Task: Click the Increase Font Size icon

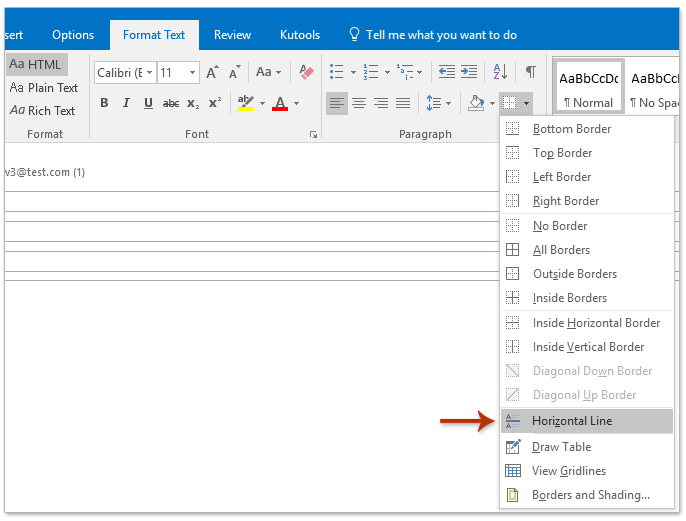Action: click(x=212, y=72)
